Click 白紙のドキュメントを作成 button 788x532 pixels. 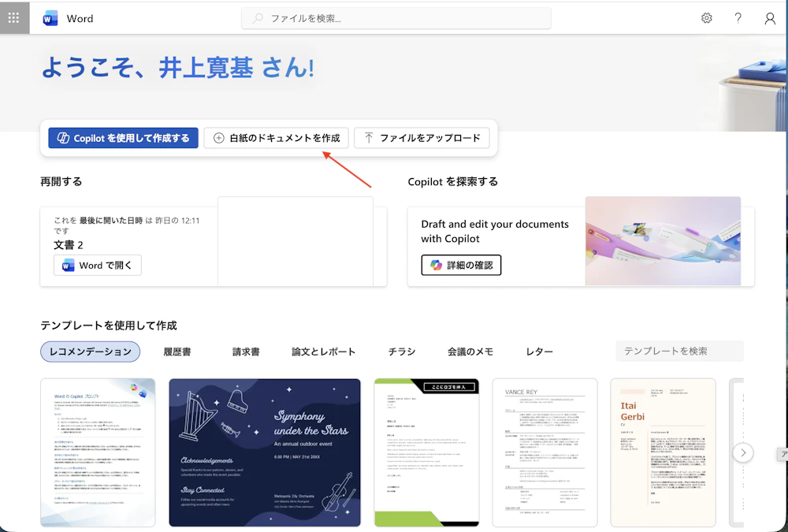tap(276, 138)
